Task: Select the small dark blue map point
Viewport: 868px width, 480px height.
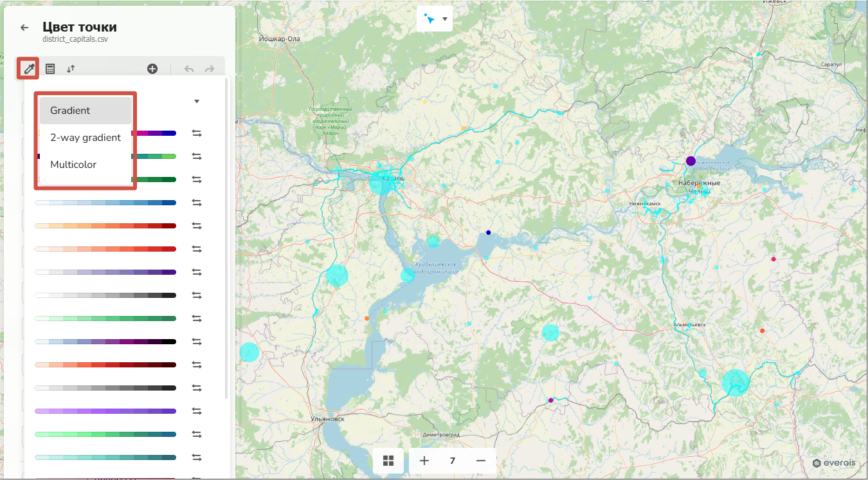Action: [x=489, y=232]
